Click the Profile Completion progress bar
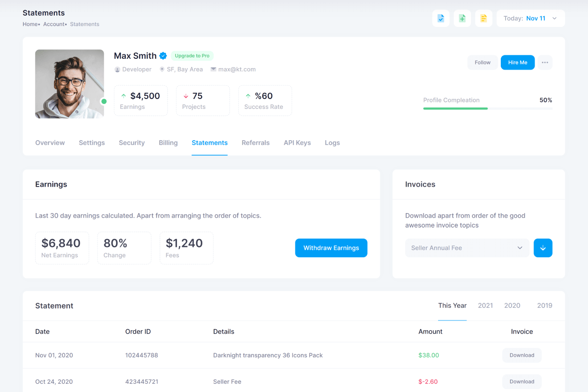 pyautogui.click(x=488, y=108)
